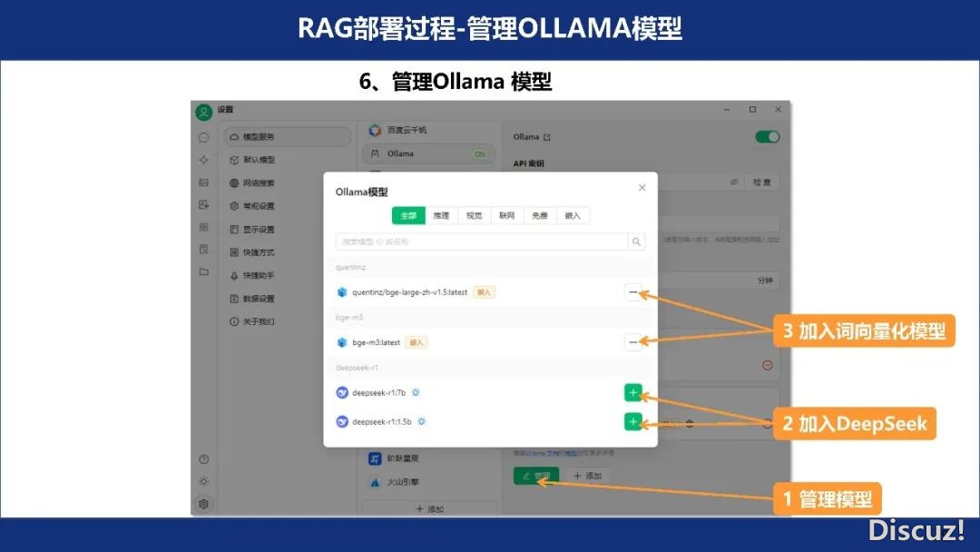Click the 嵌入 tag on bge-m3:latest

click(x=416, y=342)
